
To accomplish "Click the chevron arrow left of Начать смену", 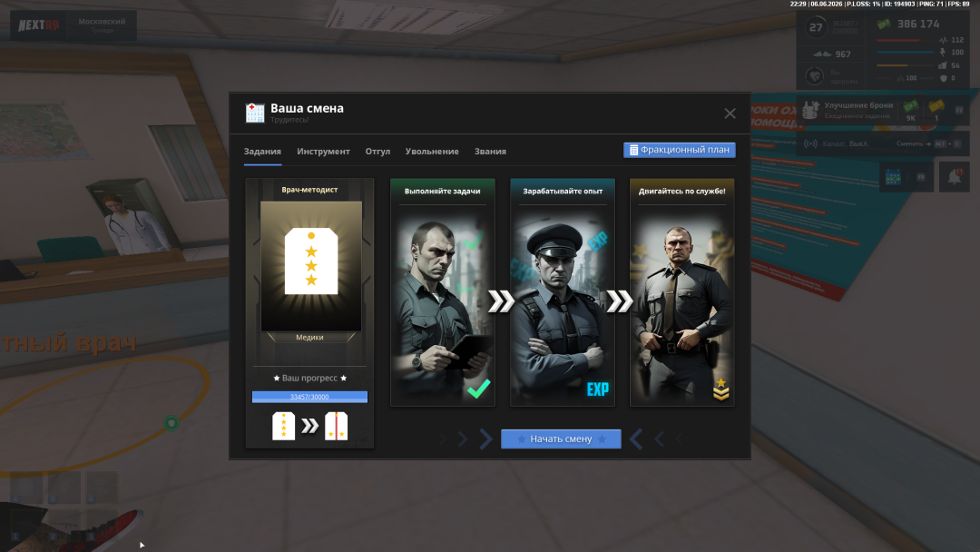I will point(485,439).
